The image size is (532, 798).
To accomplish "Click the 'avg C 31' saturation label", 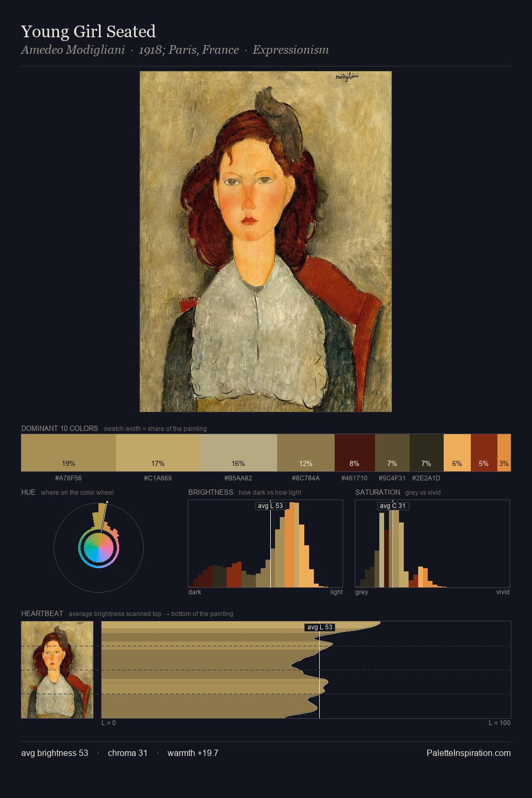I will [x=393, y=506].
